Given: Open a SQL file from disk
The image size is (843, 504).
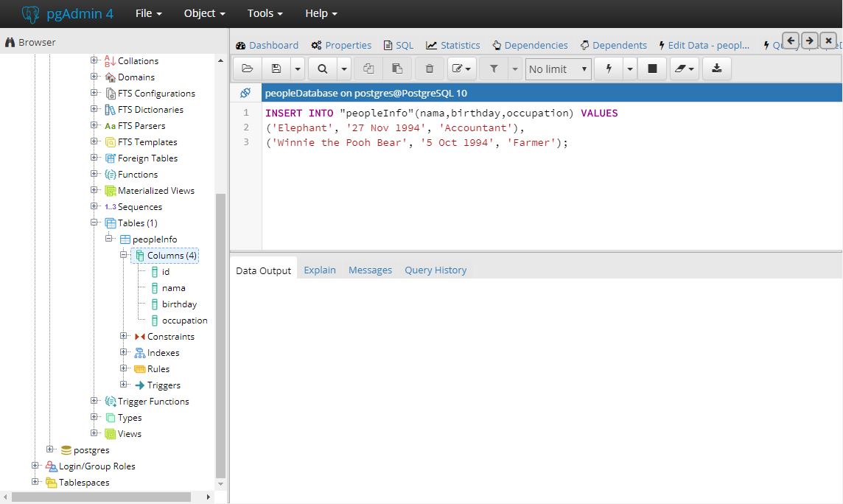Looking at the screenshot, I should click(247, 68).
